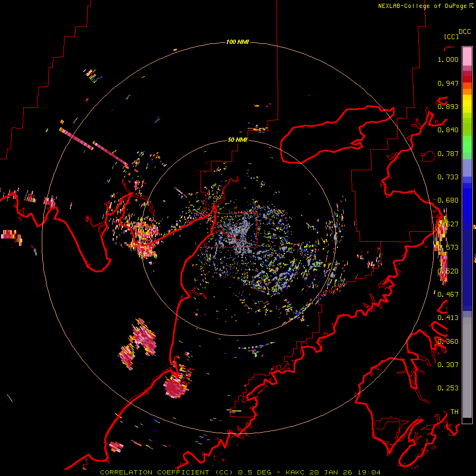Click the 100 NMI range ring label

pyautogui.click(x=237, y=42)
